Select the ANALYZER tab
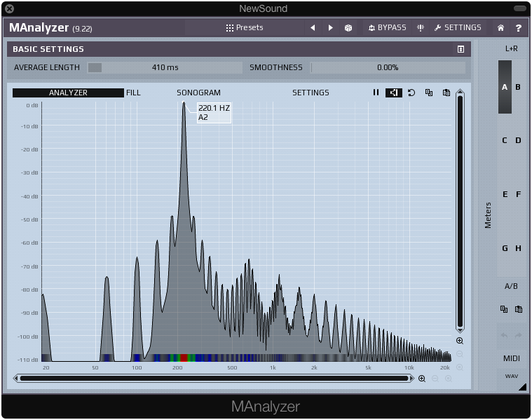This screenshot has width=532, height=420. [x=68, y=93]
